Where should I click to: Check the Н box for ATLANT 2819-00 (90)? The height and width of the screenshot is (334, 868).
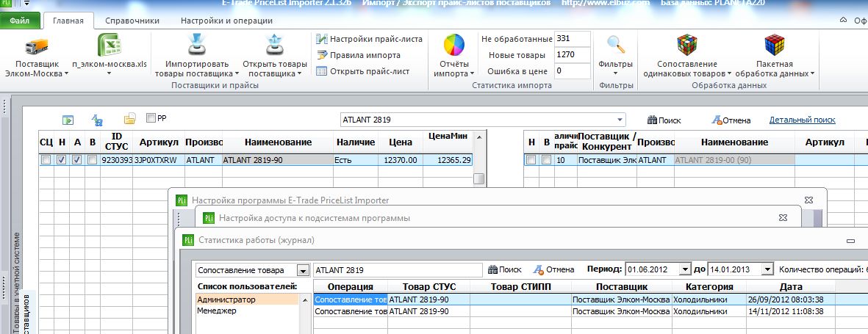pyautogui.click(x=531, y=160)
